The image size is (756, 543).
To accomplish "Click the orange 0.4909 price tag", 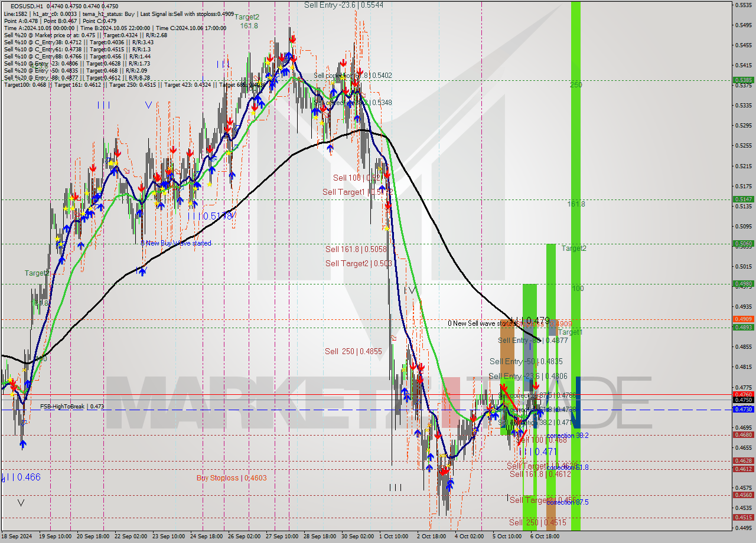I will 743,319.
